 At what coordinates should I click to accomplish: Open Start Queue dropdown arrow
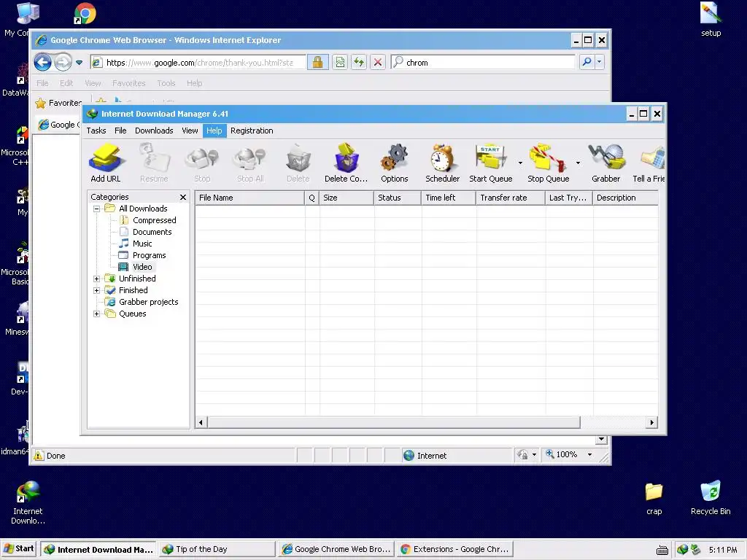(x=520, y=163)
